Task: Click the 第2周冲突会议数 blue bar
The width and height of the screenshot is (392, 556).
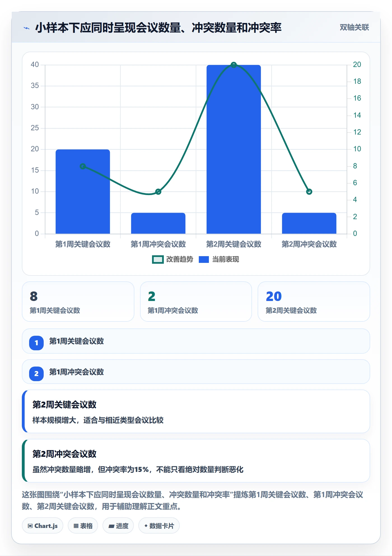Action: tap(309, 223)
